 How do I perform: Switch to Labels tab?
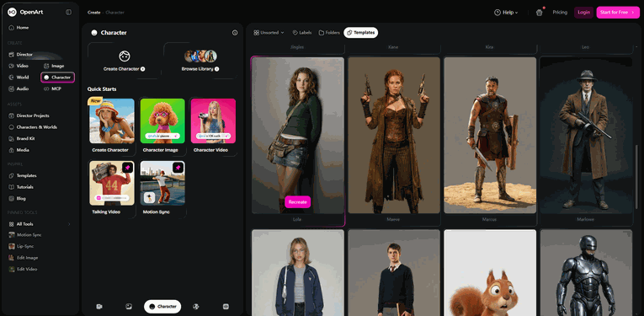[302, 33]
